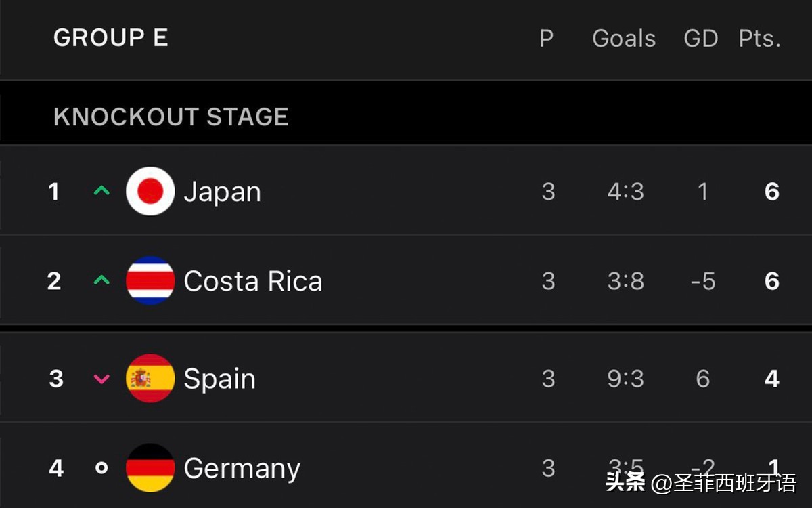Select the Germany team name
The height and width of the screenshot is (508, 812).
(242, 469)
